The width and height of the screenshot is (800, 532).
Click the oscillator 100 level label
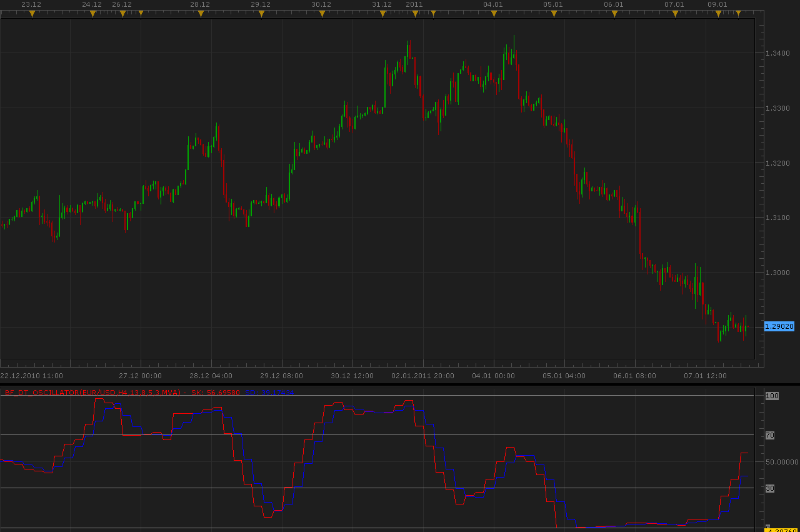[x=772, y=396]
